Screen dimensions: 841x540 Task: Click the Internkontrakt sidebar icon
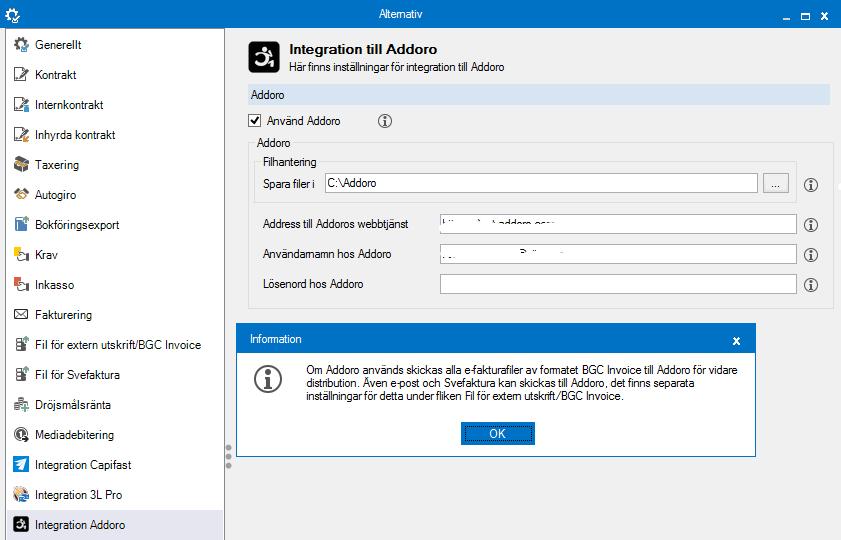pyautogui.click(x=21, y=105)
